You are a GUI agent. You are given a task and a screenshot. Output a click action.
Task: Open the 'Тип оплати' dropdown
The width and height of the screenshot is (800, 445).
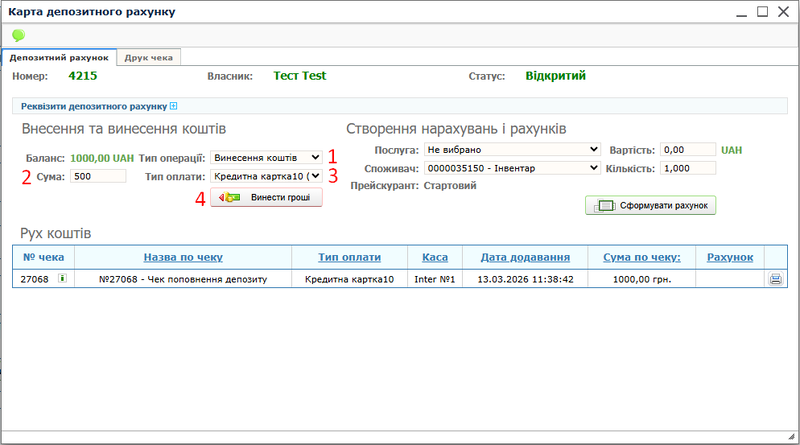tap(267, 176)
